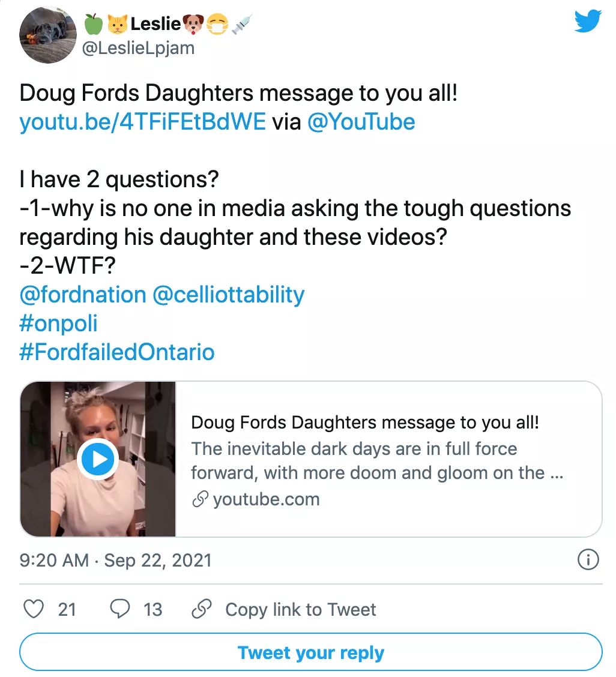This screenshot has height=677, width=616.
Task: Click the Twitter bird logo
Action: pyautogui.click(x=587, y=22)
